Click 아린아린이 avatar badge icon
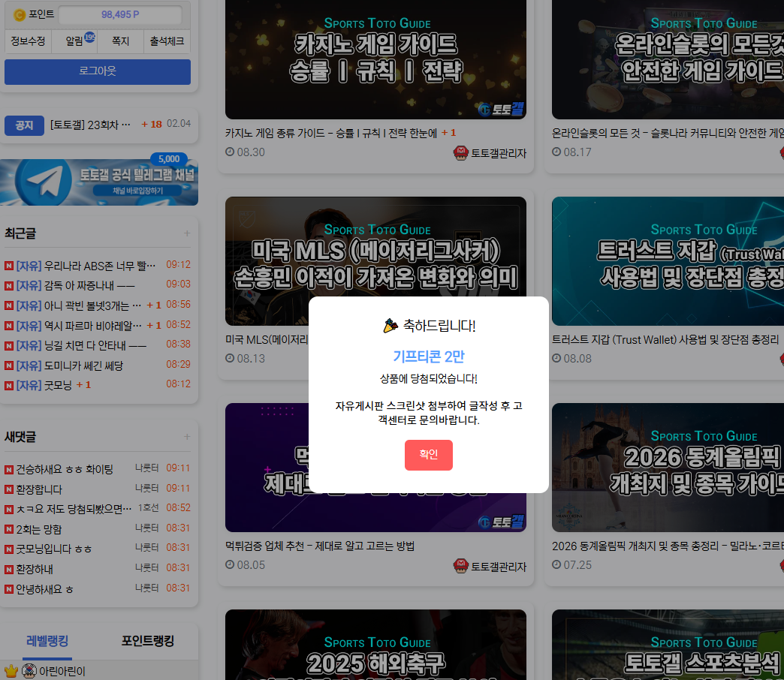Image resolution: width=784 pixels, height=680 pixels. point(29,671)
